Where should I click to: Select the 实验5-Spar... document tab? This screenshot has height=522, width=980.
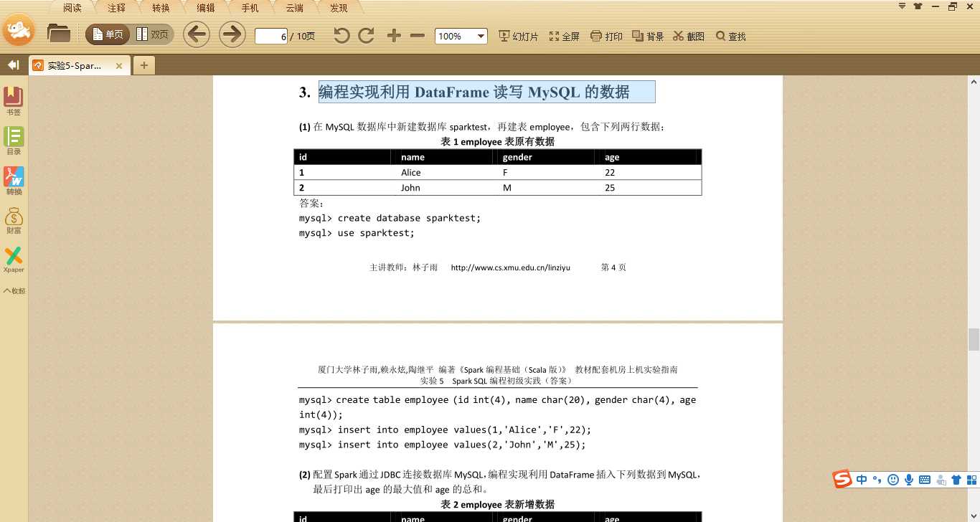click(x=74, y=65)
